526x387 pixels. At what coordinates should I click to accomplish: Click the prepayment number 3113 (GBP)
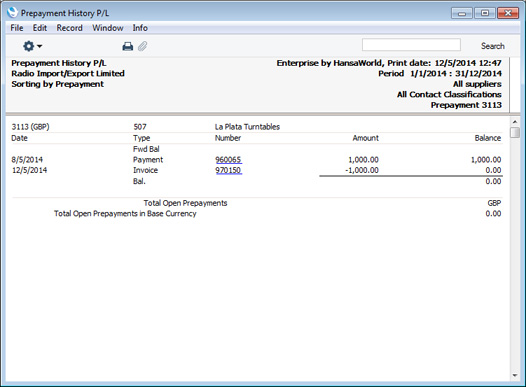click(30, 127)
